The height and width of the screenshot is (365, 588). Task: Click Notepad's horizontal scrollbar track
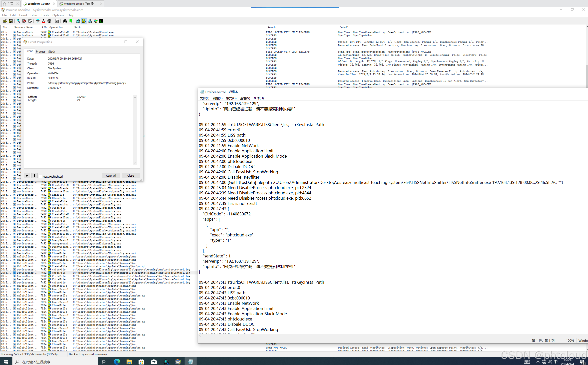375,336
